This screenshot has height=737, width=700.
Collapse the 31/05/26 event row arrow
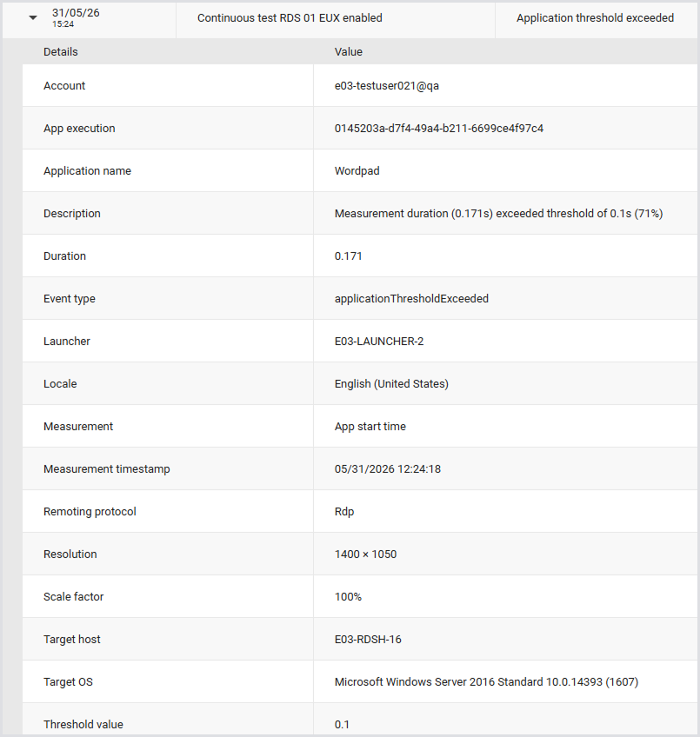tap(33, 18)
